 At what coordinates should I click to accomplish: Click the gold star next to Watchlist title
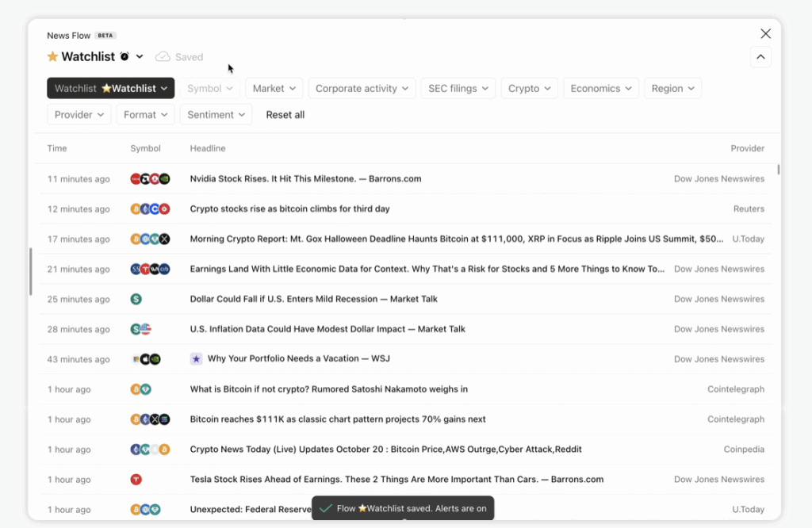pyautogui.click(x=52, y=57)
